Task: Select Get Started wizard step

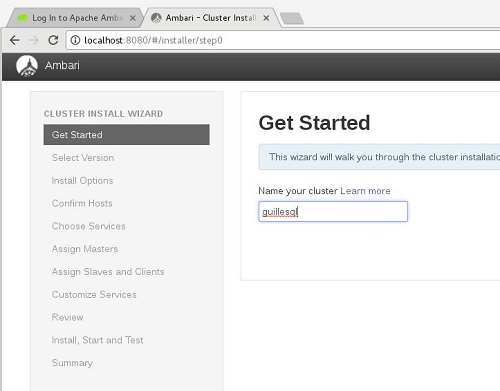Action: click(x=127, y=135)
